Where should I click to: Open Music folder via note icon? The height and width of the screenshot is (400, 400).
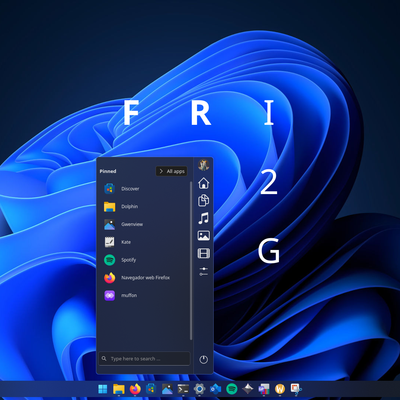pos(204,218)
